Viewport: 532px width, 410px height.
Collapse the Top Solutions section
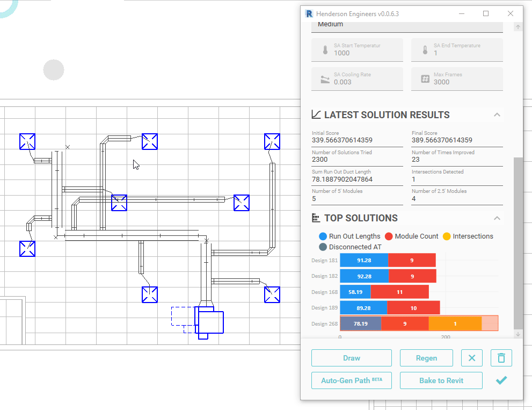tap(497, 218)
